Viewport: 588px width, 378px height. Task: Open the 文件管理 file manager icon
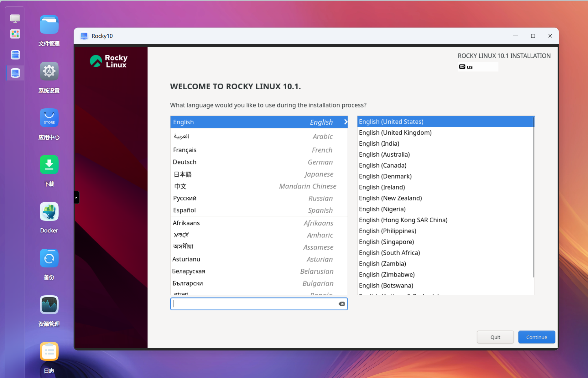click(49, 25)
